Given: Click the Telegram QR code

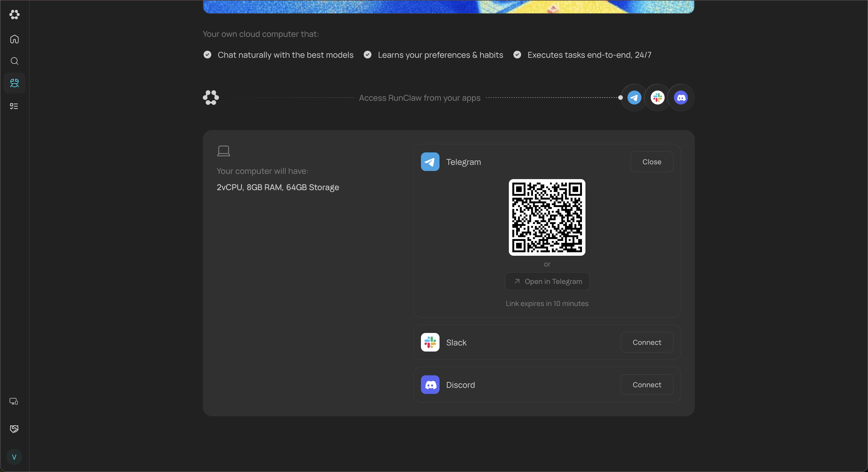Looking at the screenshot, I should point(547,217).
